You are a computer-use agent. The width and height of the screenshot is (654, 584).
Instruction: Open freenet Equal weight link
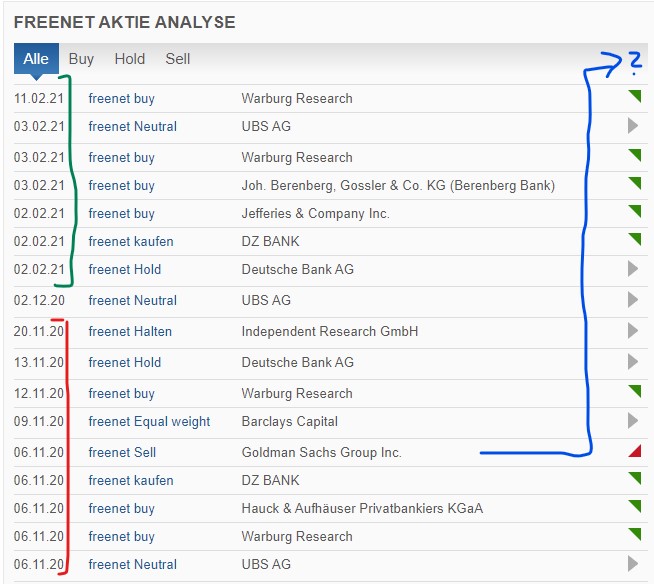(149, 422)
